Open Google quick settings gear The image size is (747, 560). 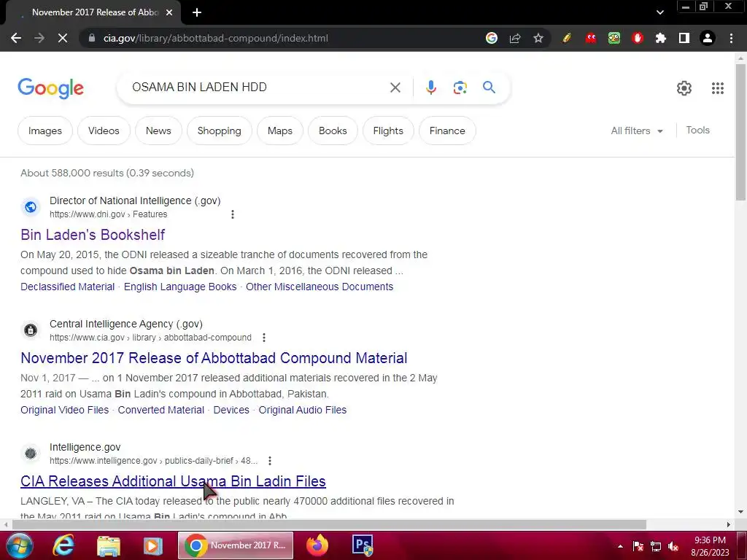tap(684, 88)
